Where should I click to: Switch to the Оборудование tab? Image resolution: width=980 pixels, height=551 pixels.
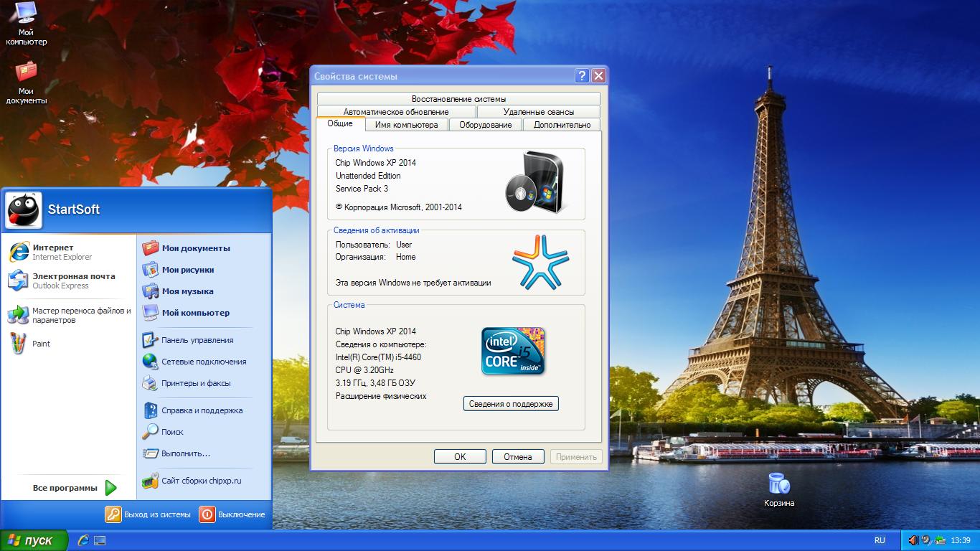tap(486, 125)
